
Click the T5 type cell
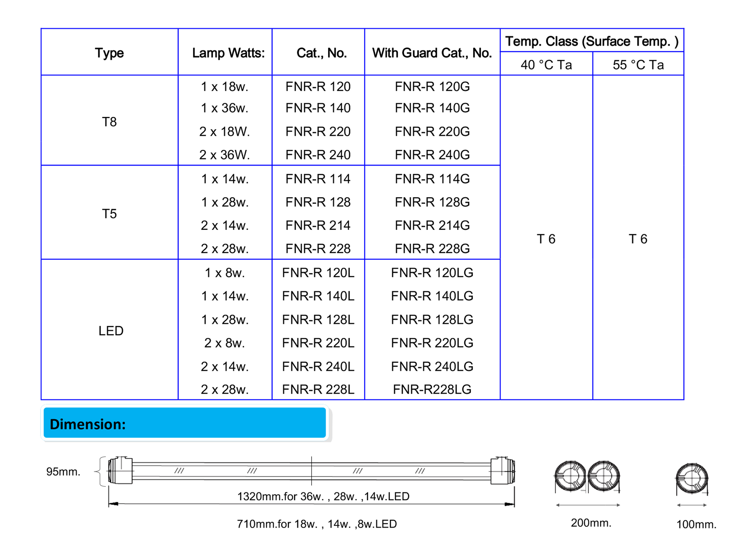109,214
